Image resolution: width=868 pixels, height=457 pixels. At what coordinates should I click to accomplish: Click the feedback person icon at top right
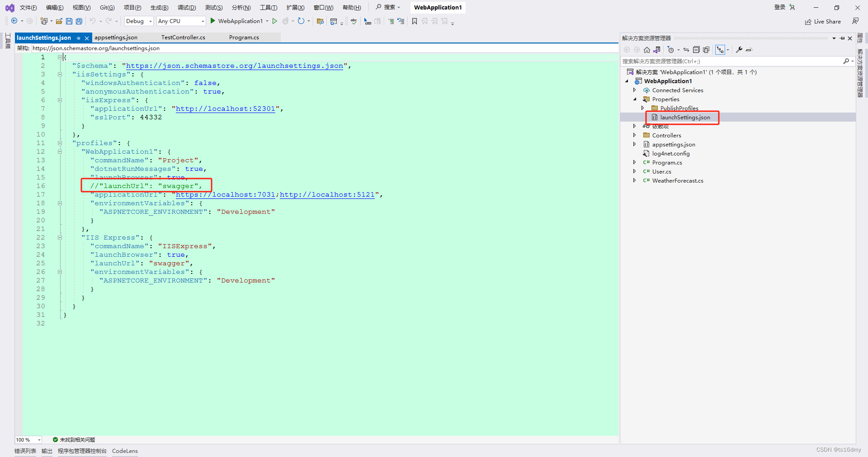855,21
